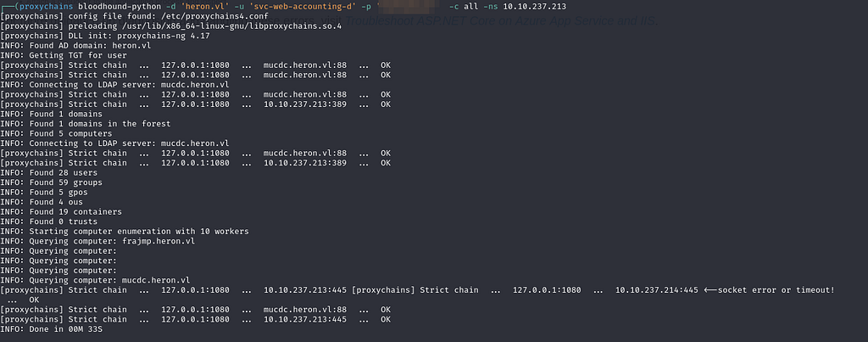
Task: Click the nameserver IP ending the command
Action: tap(534, 6)
